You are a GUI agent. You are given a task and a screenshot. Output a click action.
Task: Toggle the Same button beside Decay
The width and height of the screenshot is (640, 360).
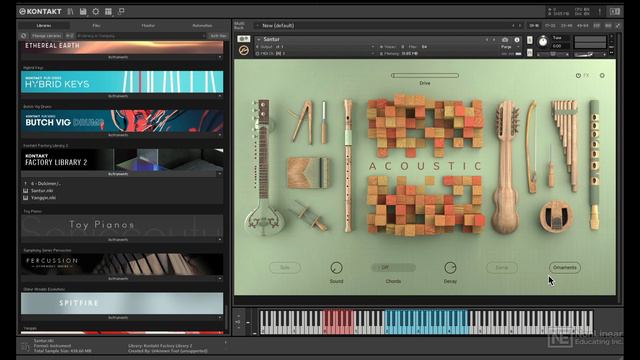tap(502, 268)
